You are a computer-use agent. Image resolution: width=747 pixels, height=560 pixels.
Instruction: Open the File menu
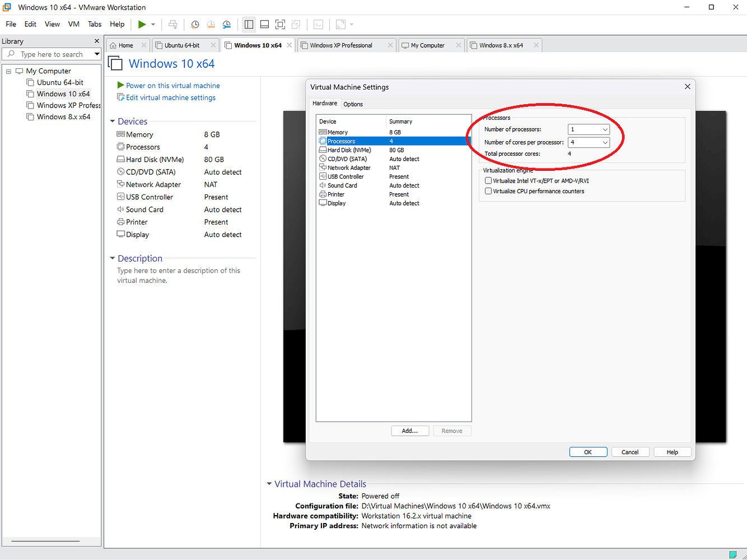[x=11, y=24]
